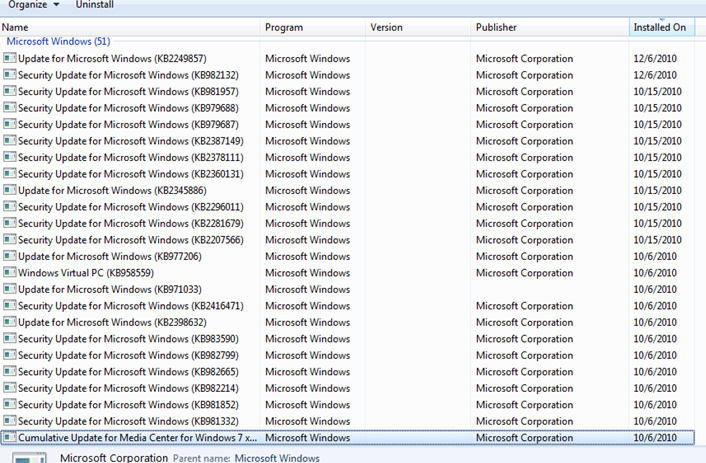Select Security Update (KB981957) name text
Viewport: 706px width, 463px height.
point(128,91)
